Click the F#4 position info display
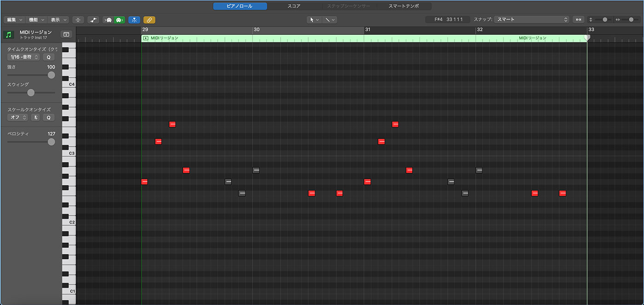 point(448,20)
